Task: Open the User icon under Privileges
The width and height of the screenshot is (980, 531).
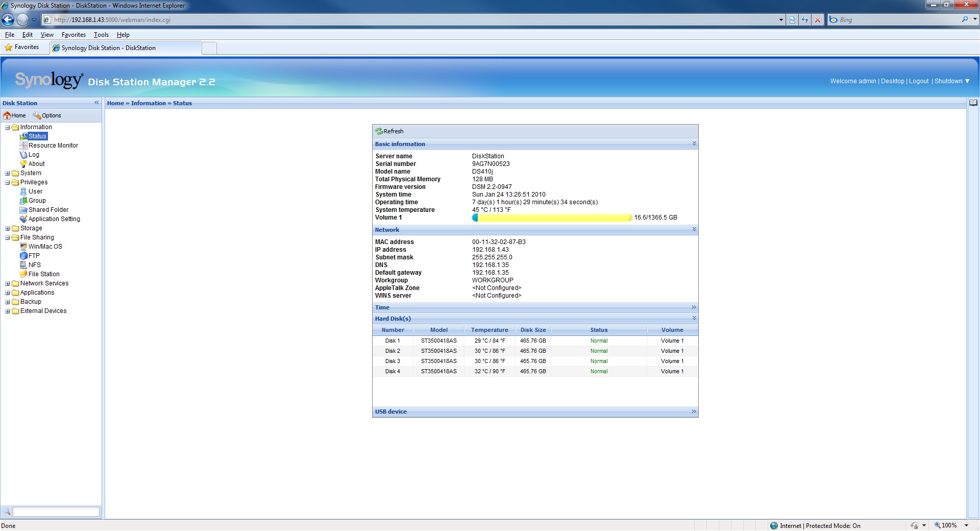Action: (23, 191)
